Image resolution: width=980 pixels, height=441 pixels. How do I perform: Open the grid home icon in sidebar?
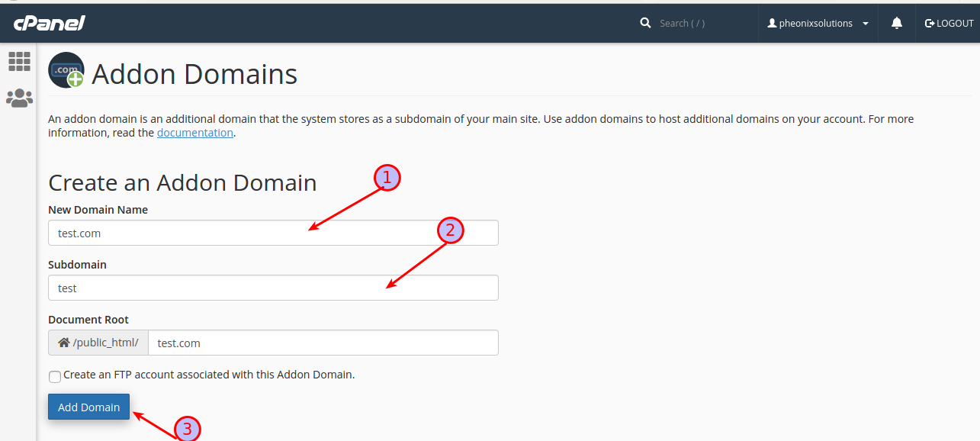coord(19,61)
